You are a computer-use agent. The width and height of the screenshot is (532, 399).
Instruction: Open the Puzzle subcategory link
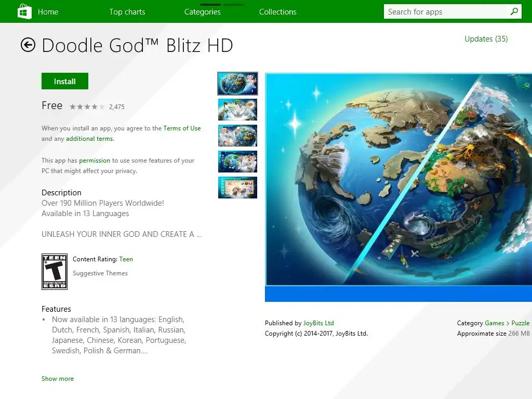coord(520,323)
